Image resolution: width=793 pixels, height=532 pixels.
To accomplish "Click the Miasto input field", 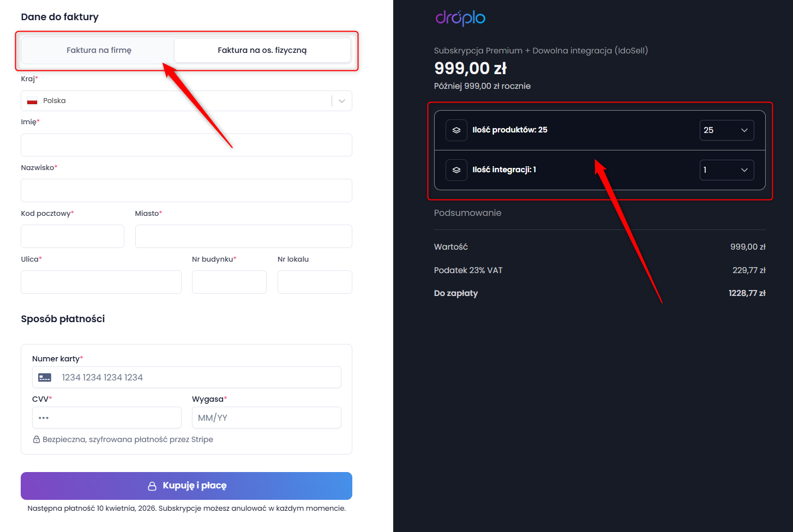I will tap(244, 237).
